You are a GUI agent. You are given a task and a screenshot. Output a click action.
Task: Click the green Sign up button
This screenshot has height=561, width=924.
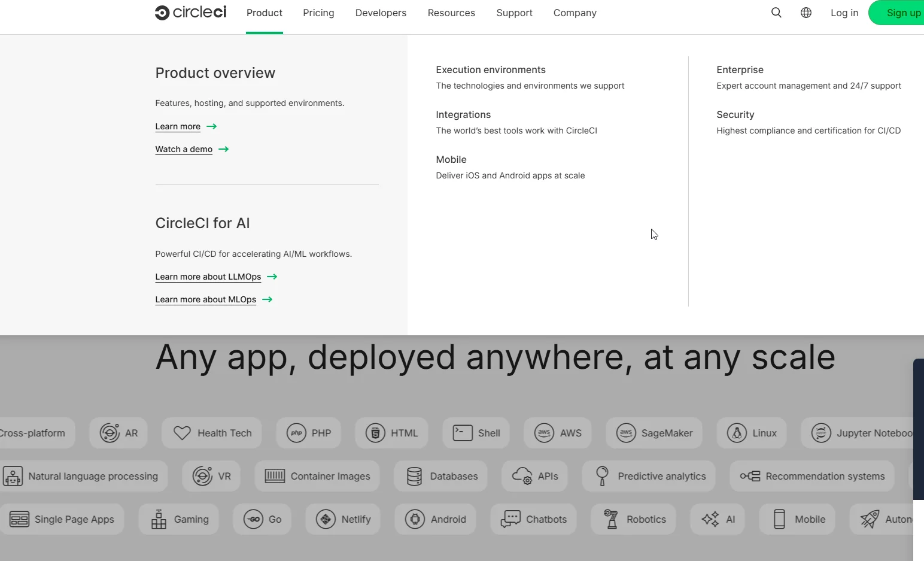[897, 13]
